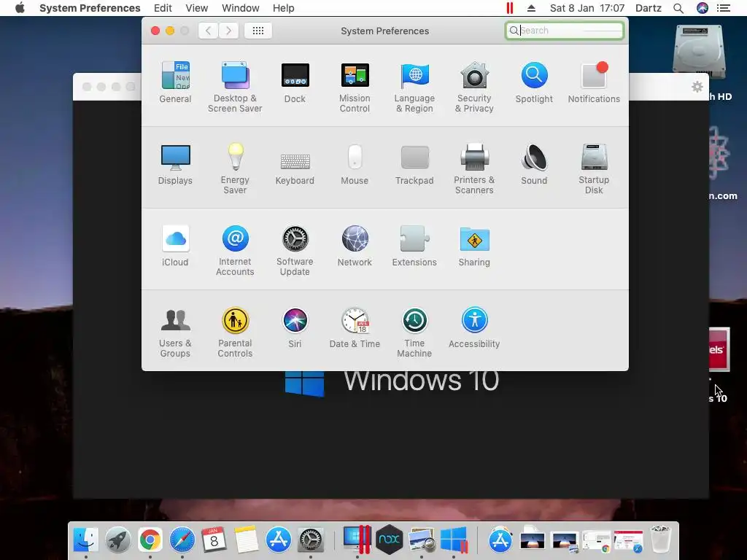Click the date and time in menu bar
The image size is (747, 560).
point(587,8)
